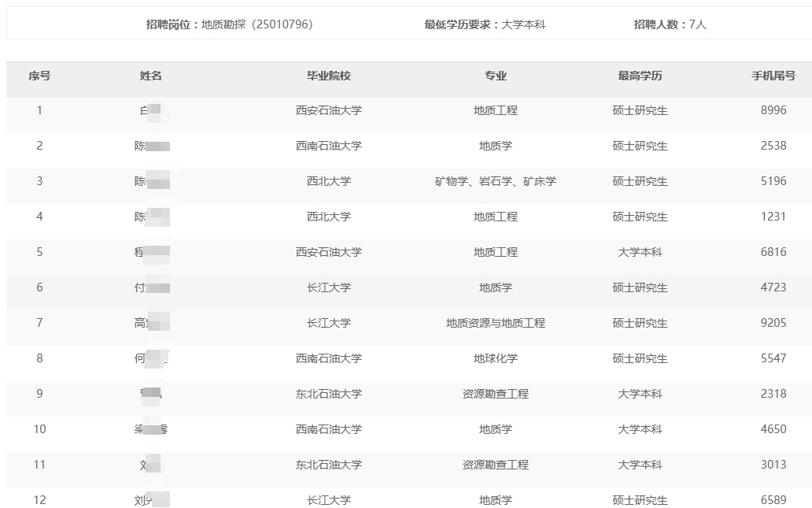Click phone tail number 6589
The width and height of the screenshot is (812, 508).
coord(773,500)
